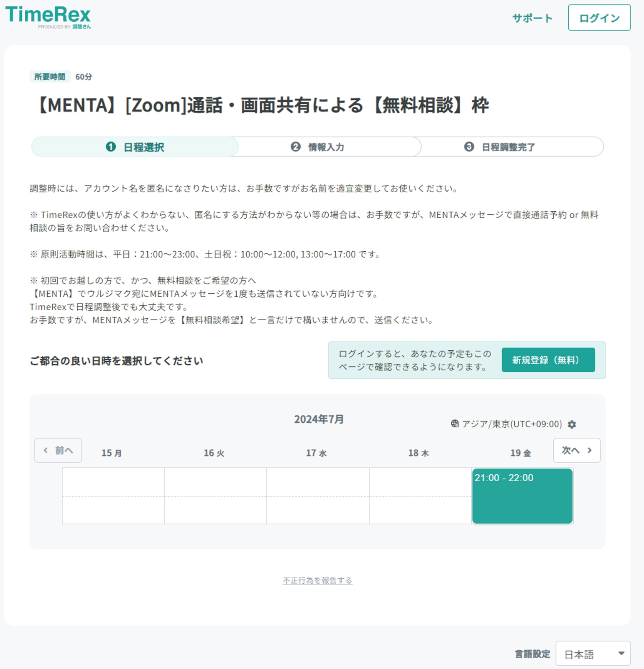Open the 日本語 language dropdown
This screenshot has height=669, width=644.
(593, 654)
